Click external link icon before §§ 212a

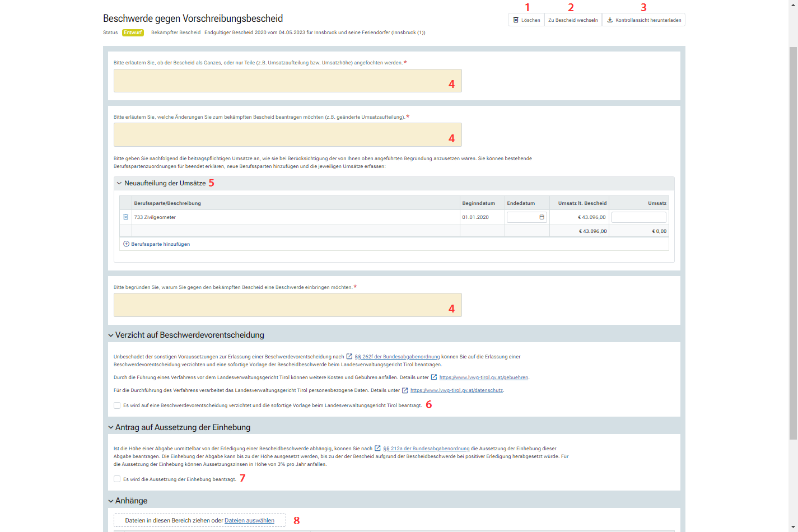pos(378,449)
